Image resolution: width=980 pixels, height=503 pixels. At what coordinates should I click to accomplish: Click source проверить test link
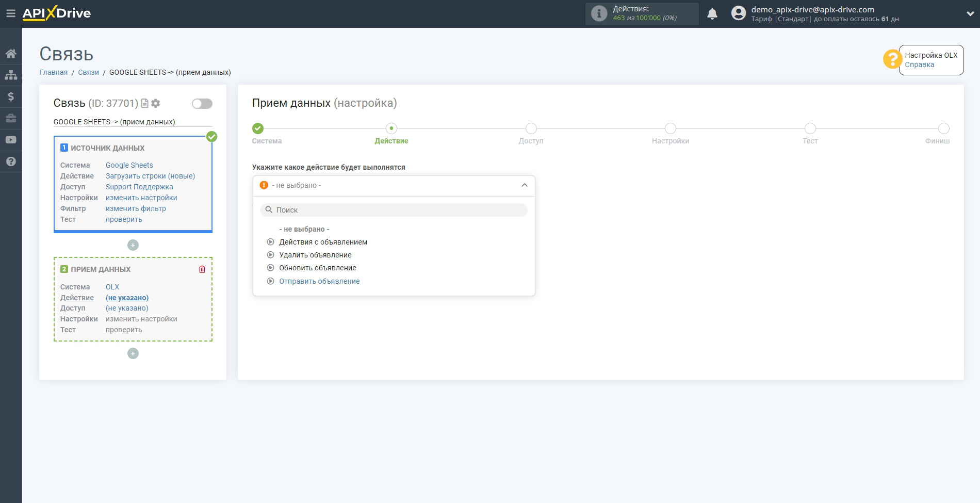point(124,219)
